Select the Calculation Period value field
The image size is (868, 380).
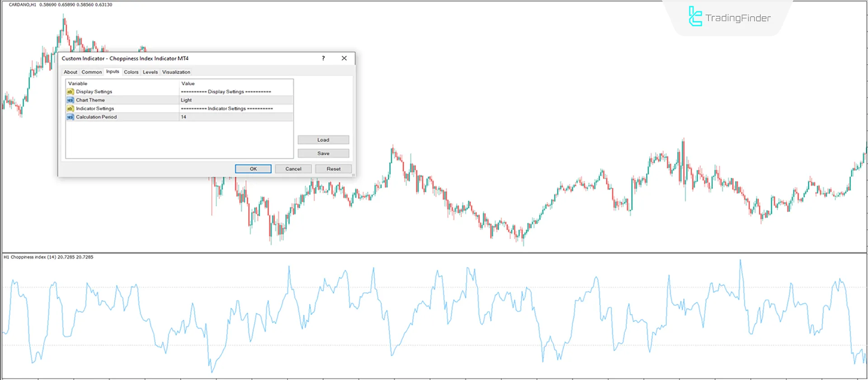pos(235,117)
